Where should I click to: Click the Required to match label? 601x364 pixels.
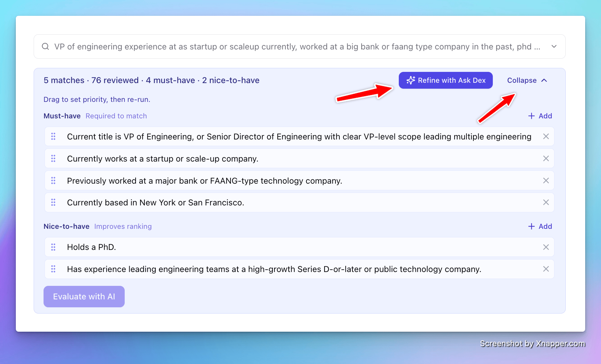point(116,116)
